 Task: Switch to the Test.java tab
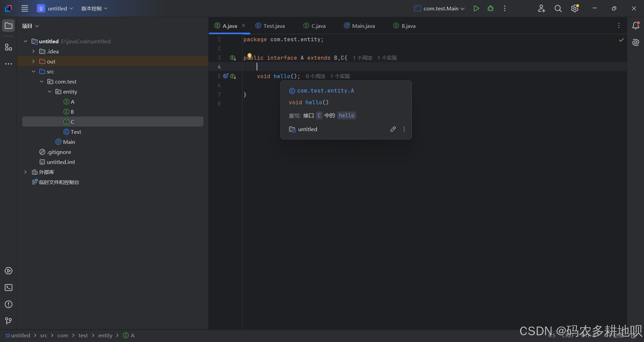pyautogui.click(x=270, y=26)
